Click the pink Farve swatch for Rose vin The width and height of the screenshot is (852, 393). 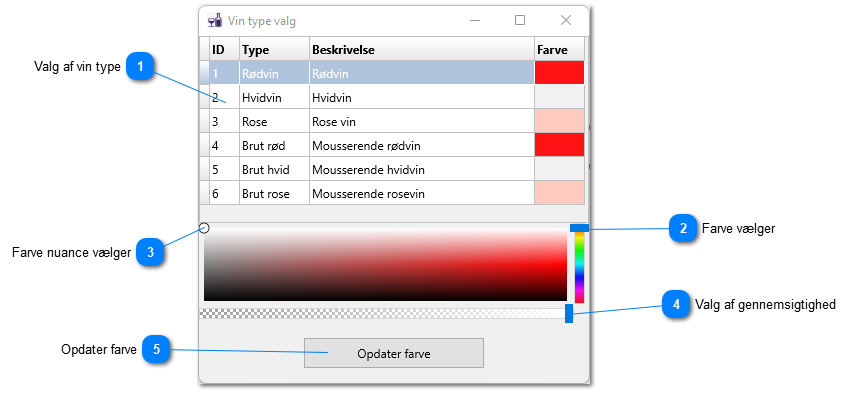click(x=559, y=121)
